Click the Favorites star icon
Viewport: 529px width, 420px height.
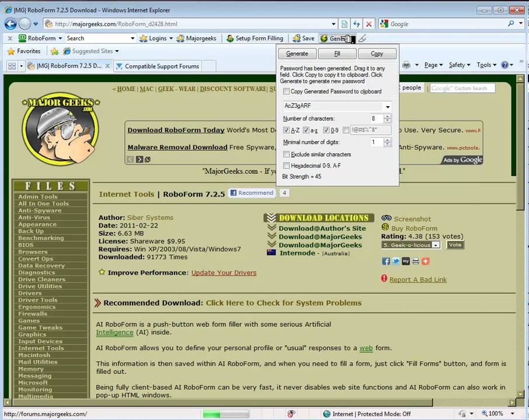point(11,51)
